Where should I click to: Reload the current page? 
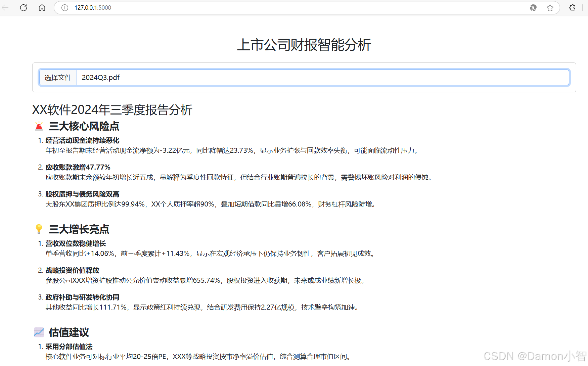coord(23,7)
